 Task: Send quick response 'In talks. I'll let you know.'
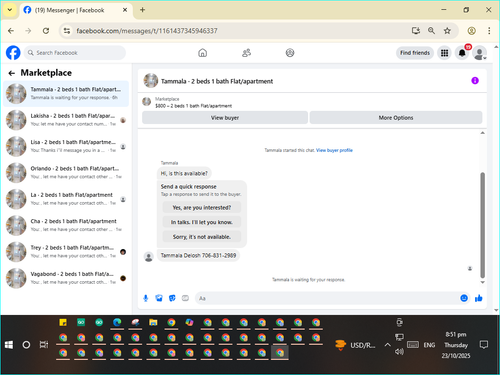tap(202, 222)
